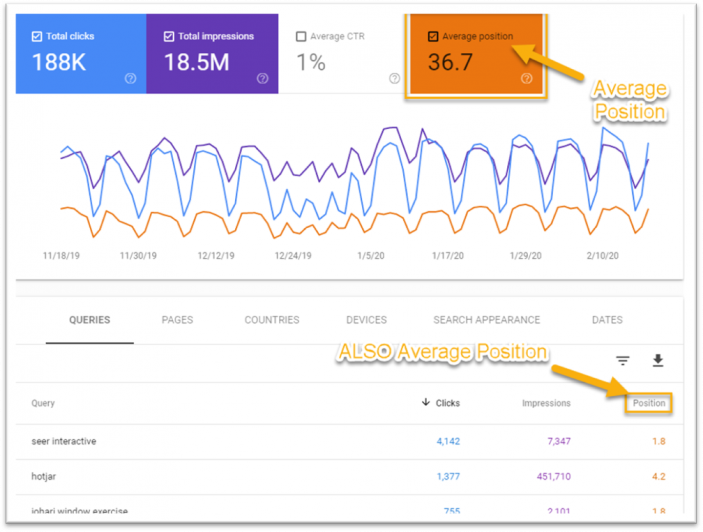Click the 12/24/19 date axis label
Viewport: 703px width, 532px height.
click(x=293, y=255)
